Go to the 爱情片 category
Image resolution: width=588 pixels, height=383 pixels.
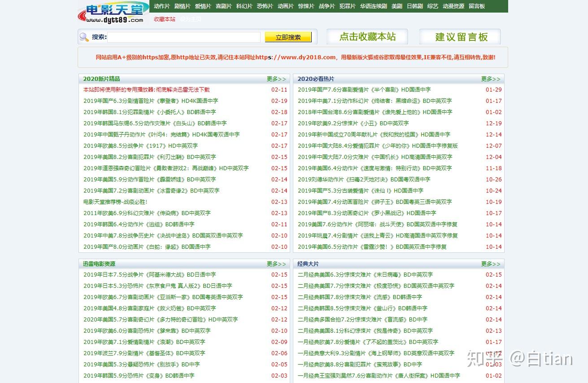(203, 6)
